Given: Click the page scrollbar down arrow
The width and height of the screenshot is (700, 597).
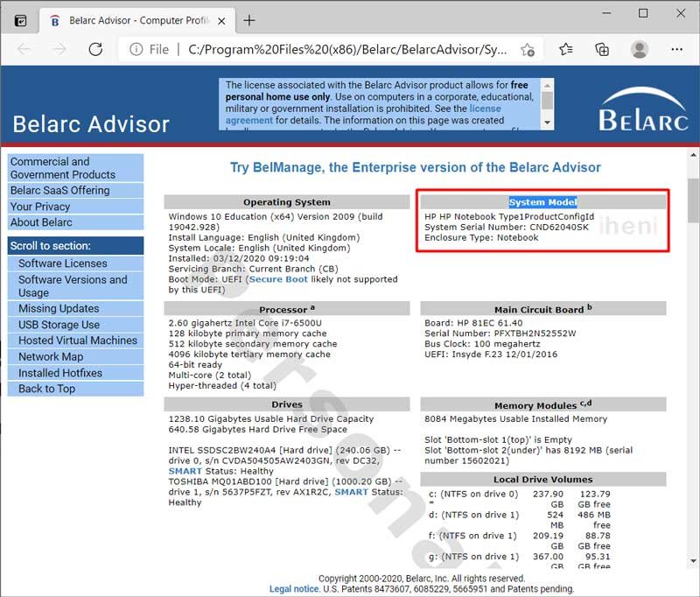Looking at the screenshot, I should [693, 561].
